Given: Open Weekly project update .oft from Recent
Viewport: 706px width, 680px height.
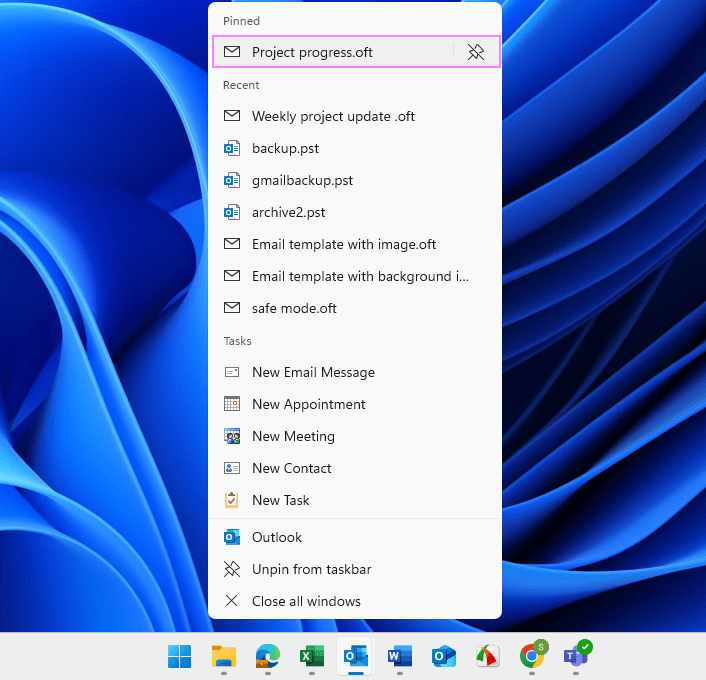Looking at the screenshot, I should coord(355,116).
